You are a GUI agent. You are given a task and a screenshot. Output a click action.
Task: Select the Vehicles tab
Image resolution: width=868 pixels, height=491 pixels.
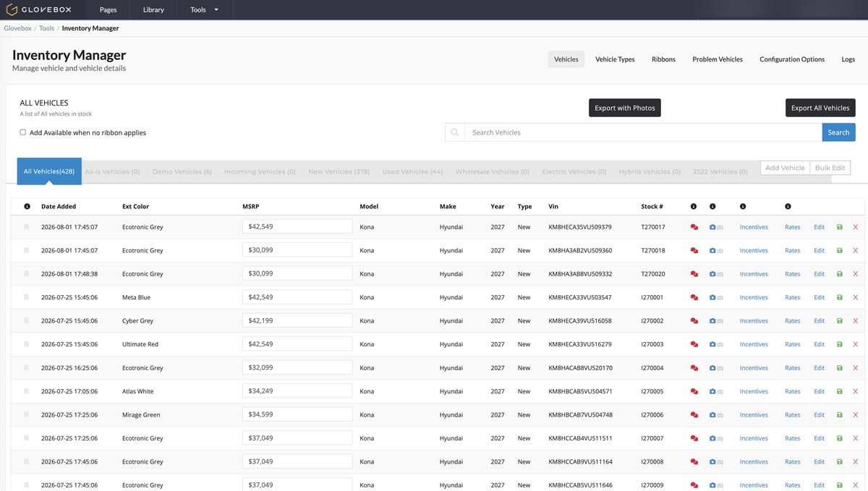tap(566, 59)
